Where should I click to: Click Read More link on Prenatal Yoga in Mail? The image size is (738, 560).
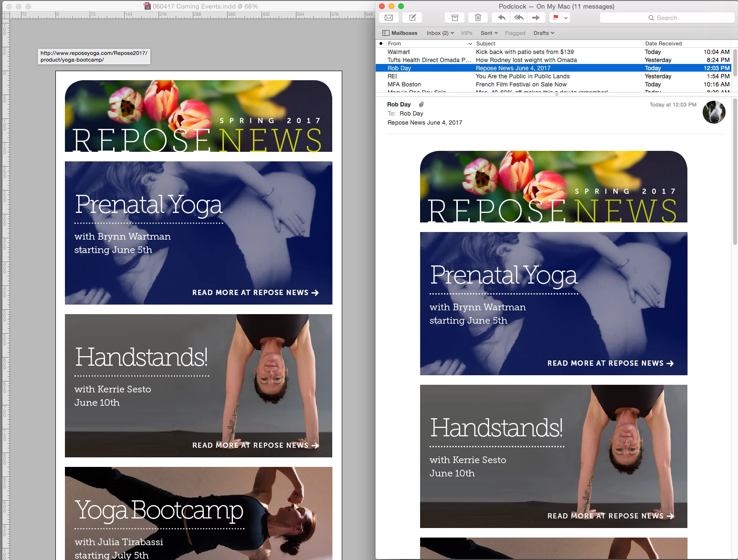point(611,363)
